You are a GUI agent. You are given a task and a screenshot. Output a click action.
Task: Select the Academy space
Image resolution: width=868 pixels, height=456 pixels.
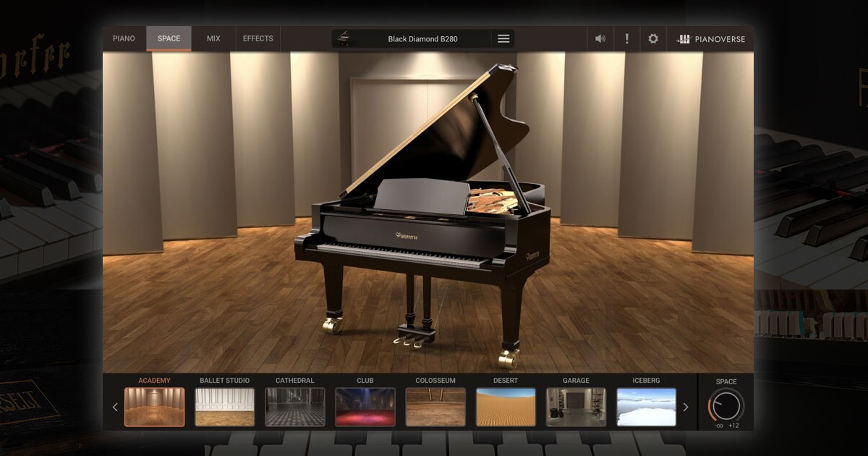pyautogui.click(x=155, y=407)
